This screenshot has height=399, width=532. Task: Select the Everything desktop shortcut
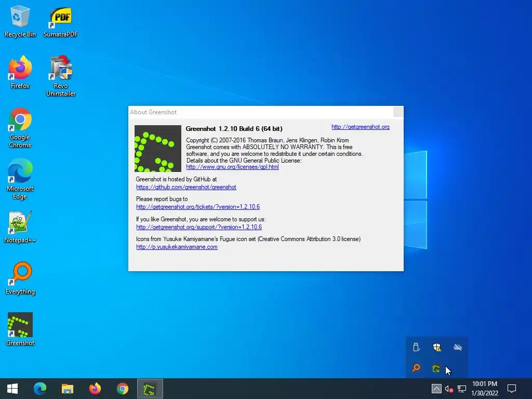coord(20,278)
